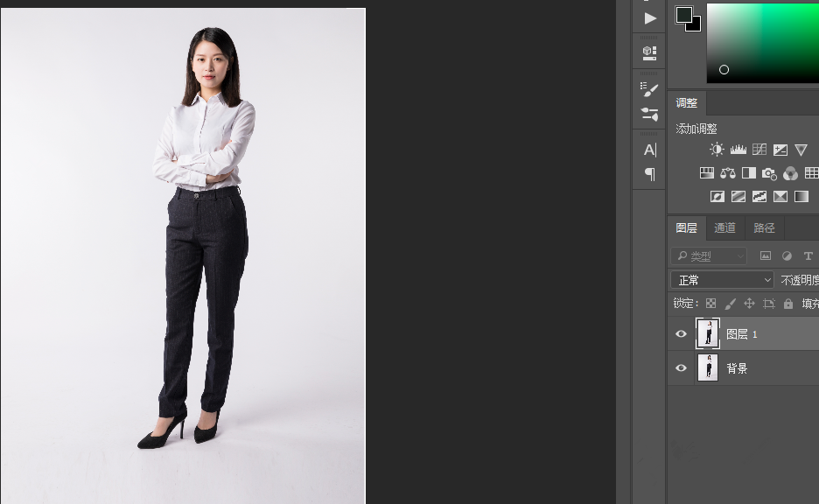The height and width of the screenshot is (504, 819).
Task: Open the Brushes presets slider icon
Action: click(x=649, y=114)
